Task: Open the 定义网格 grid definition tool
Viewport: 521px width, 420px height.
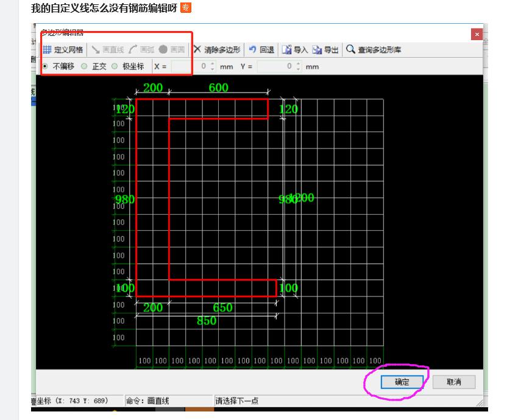Action: 63,50
